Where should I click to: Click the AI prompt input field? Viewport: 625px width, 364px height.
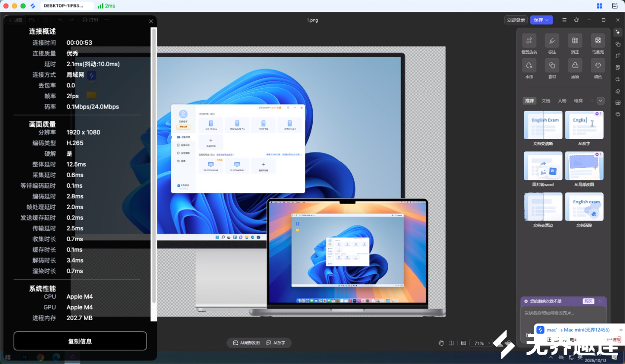point(563,314)
